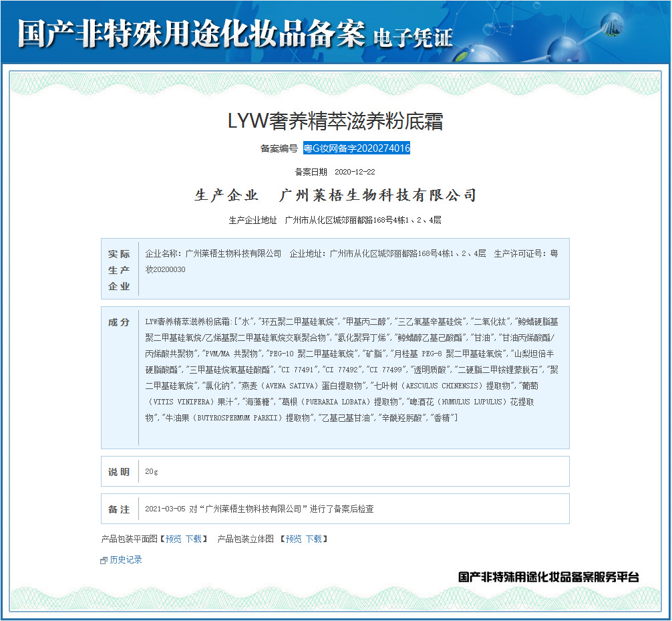Preview the 产品包装立体图 image
The height and width of the screenshot is (621, 672).
[x=293, y=539]
